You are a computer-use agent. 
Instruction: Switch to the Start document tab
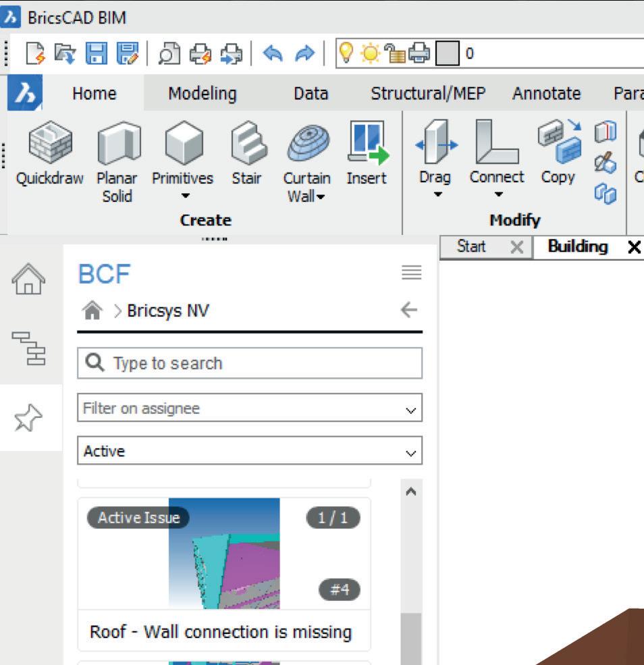pyautogui.click(x=471, y=246)
